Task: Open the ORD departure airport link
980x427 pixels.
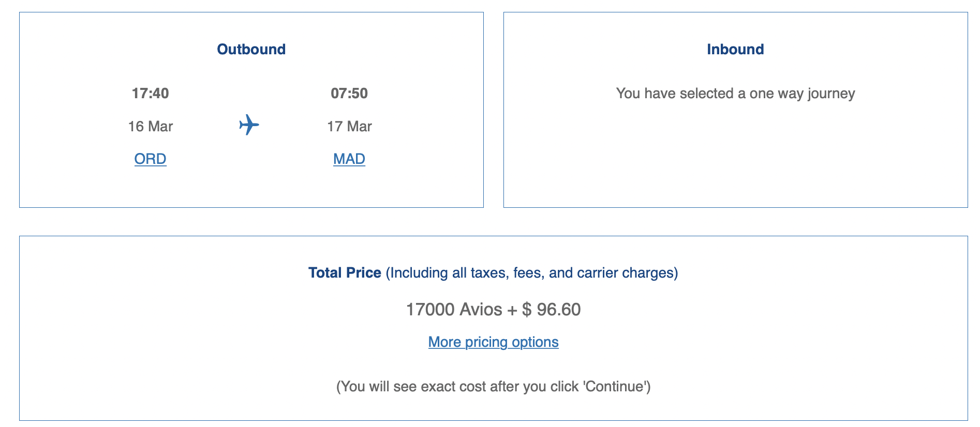Action: click(150, 159)
